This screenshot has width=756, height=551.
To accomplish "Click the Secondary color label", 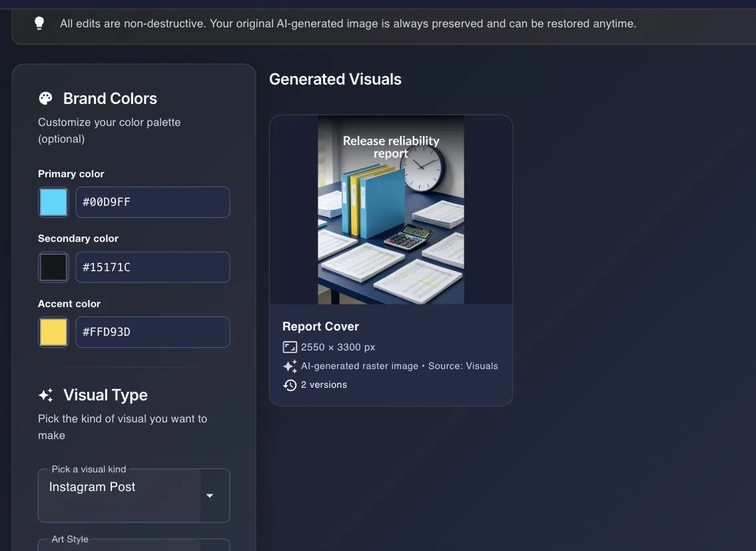I will 78,239.
